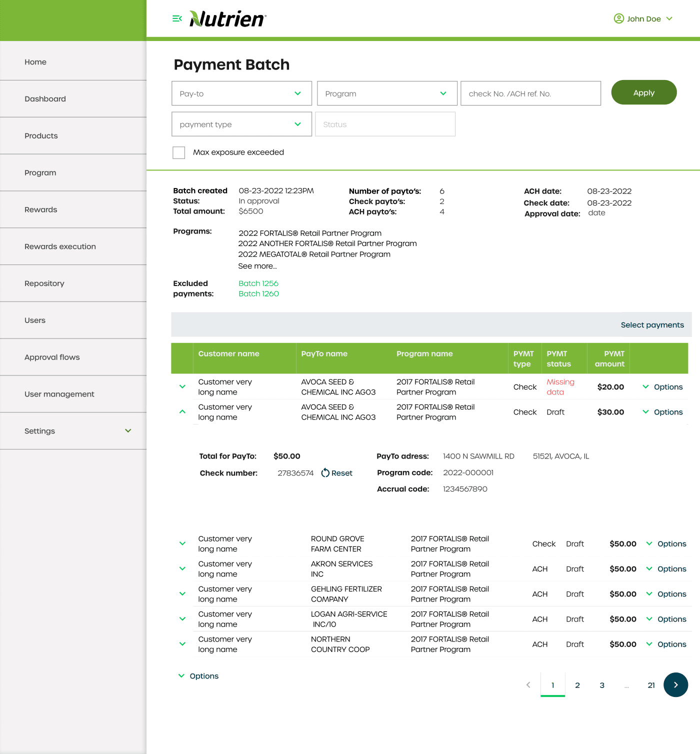Open the Program filter dropdown
Screen dimensions: 700x754
[x=387, y=93]
